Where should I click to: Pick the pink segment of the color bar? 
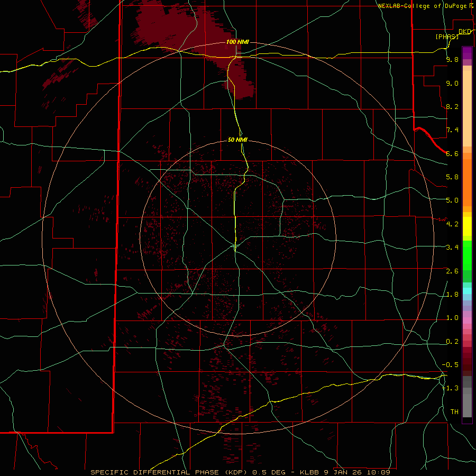point(467,321)
